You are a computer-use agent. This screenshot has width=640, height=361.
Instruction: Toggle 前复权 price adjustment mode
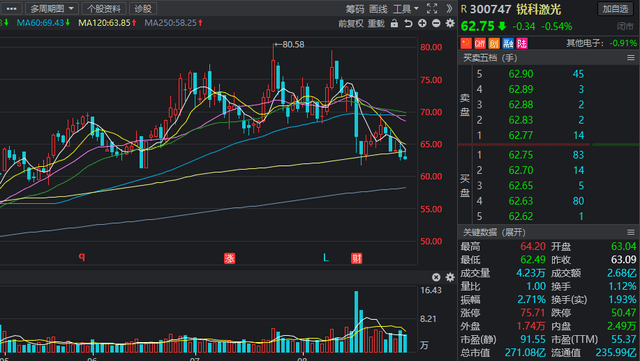point(351,24)
